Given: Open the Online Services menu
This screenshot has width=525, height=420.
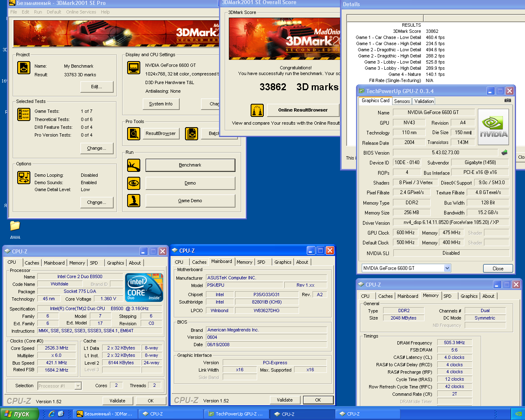Looking at the screenshot, I should point(81,12).
